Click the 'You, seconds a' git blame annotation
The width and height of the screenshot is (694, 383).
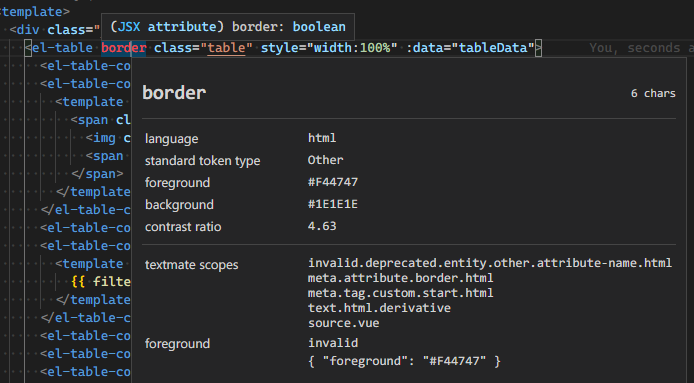click(641, 48)
